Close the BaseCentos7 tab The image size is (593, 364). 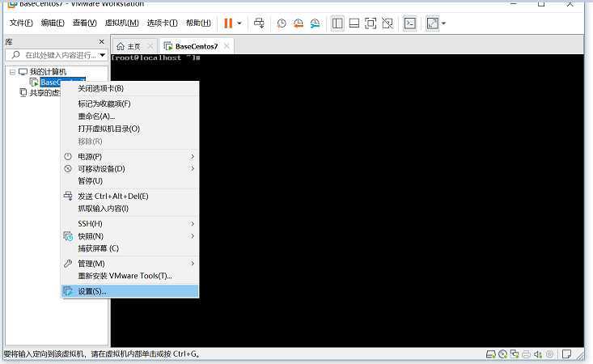(x=227, y=46)
